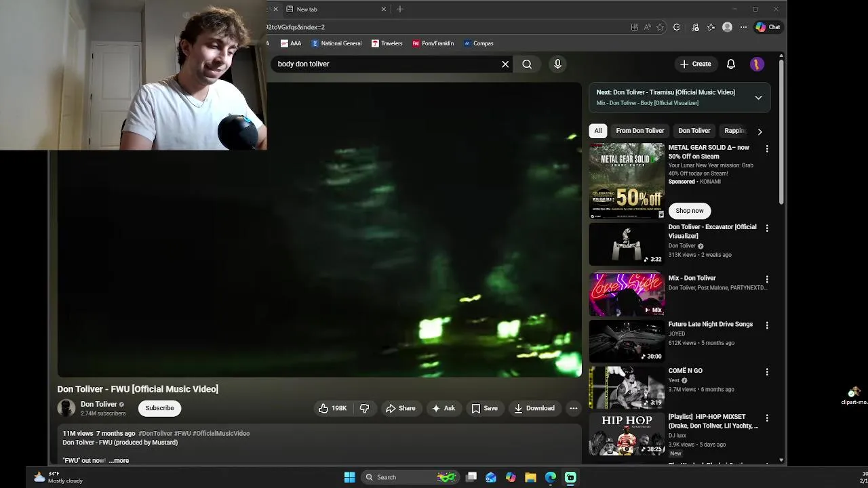Expand description with ...more
The image size is (868, 488).
[119, 460]
